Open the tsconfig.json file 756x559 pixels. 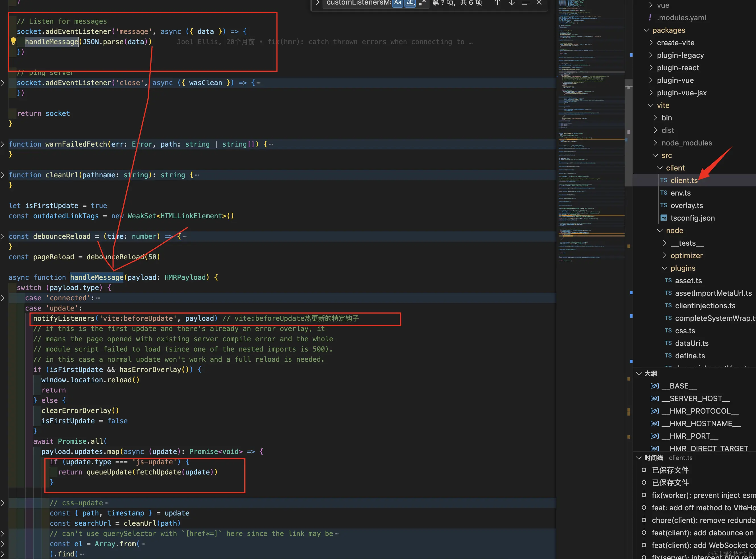click(692, 218)
